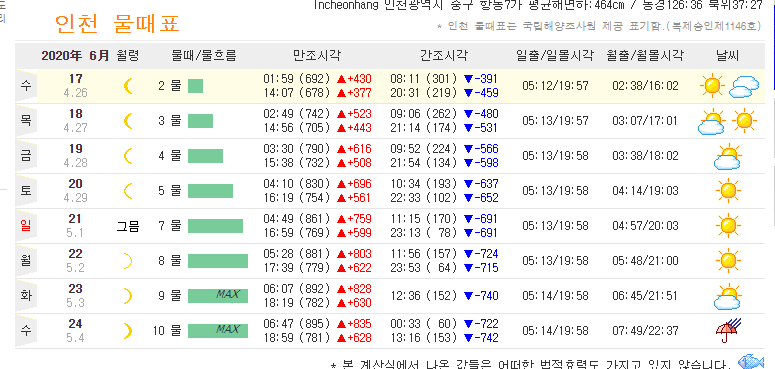Screen dimensions: 775x369
Task: Click the MAX tide flow bar for 10 물
Action: [218, 330]
